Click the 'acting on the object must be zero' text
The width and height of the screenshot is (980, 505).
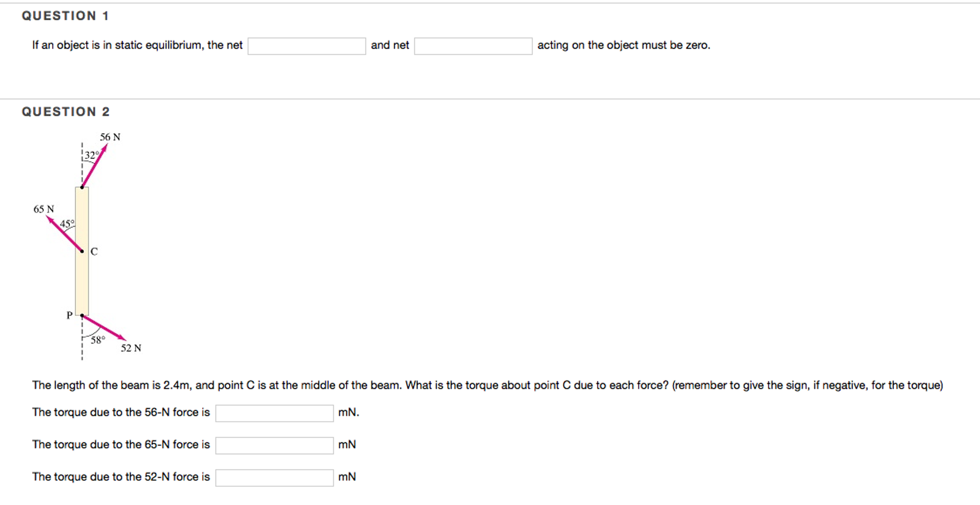click(624, 45)
